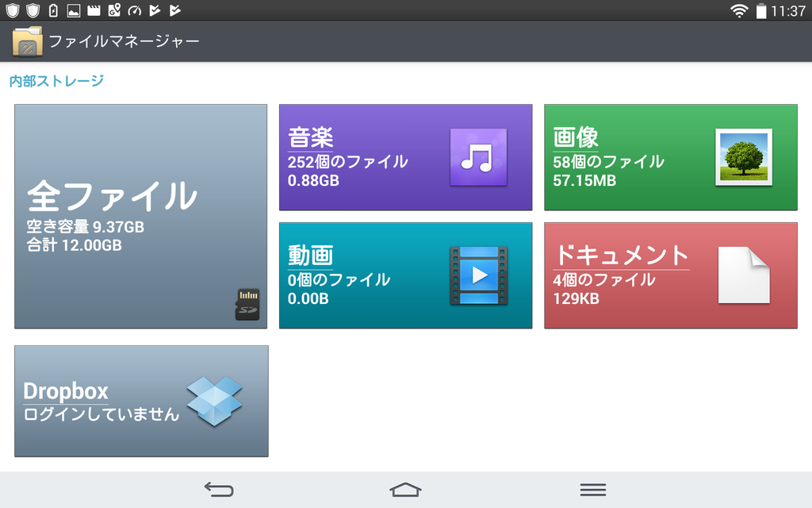812x508 pixels.
Task: Open the menu navigation button
Action: (x=593, y=489)
